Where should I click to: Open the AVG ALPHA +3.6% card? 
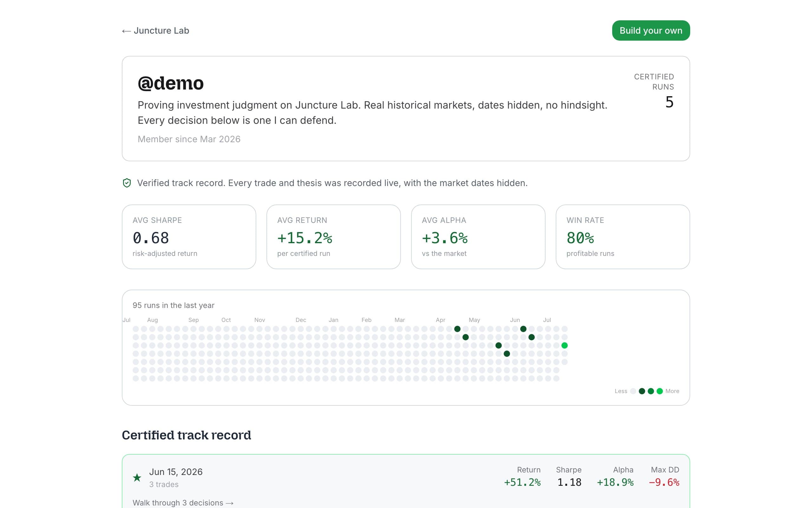(478, 237)
